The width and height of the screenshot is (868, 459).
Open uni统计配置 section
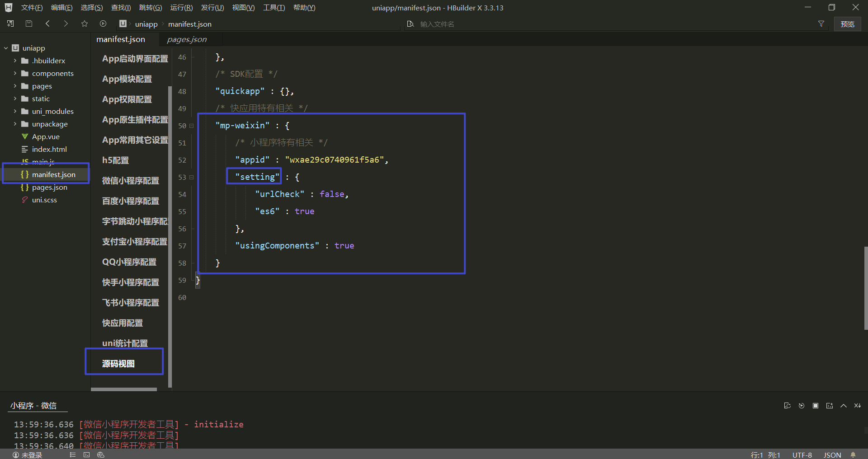[125, 343]
